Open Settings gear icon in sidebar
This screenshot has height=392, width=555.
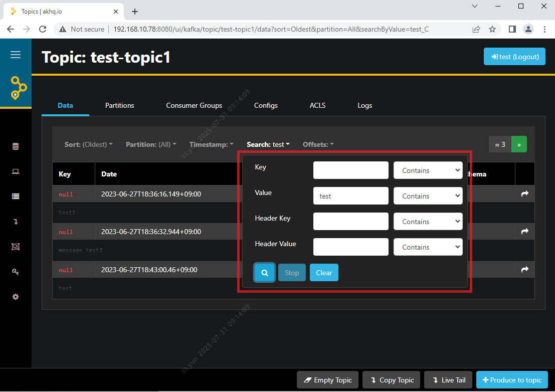pyautogui.click(x=16, y=297)
